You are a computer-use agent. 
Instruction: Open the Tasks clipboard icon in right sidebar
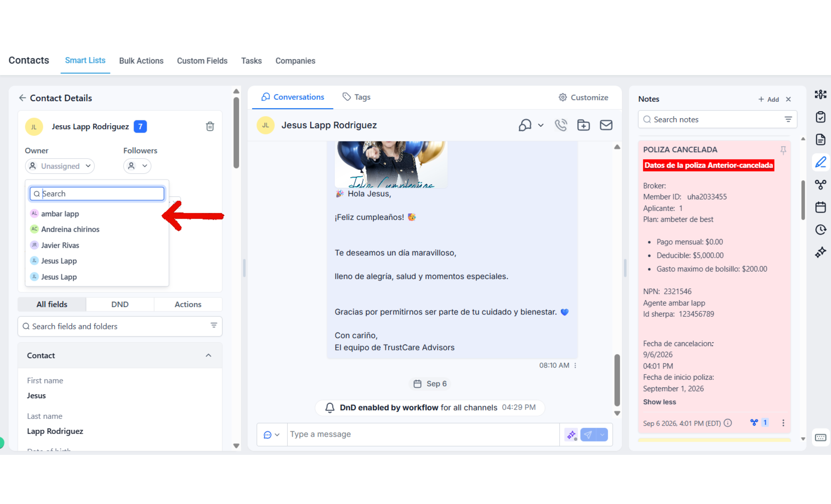(x=820, y=117)
